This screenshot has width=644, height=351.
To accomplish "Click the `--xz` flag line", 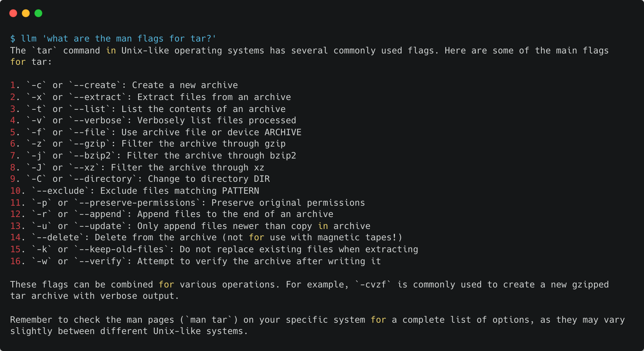I will tap(137, 168).
